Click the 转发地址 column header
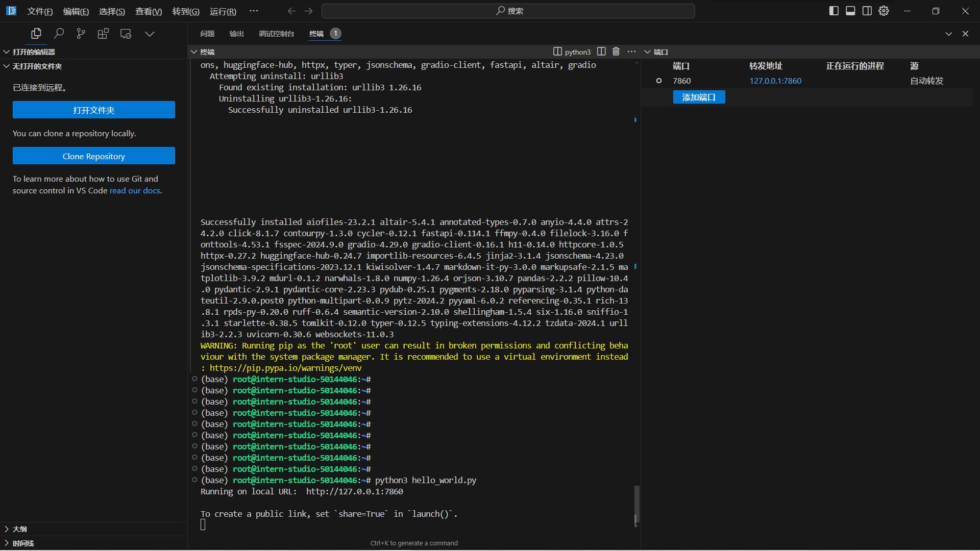Screen dimensions: 980x551 click(x=766, y=66)
